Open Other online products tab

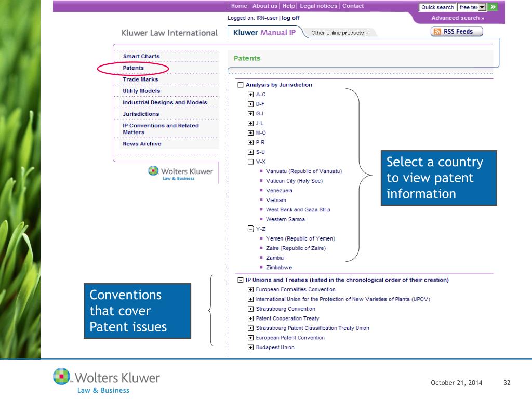point(340,33)
